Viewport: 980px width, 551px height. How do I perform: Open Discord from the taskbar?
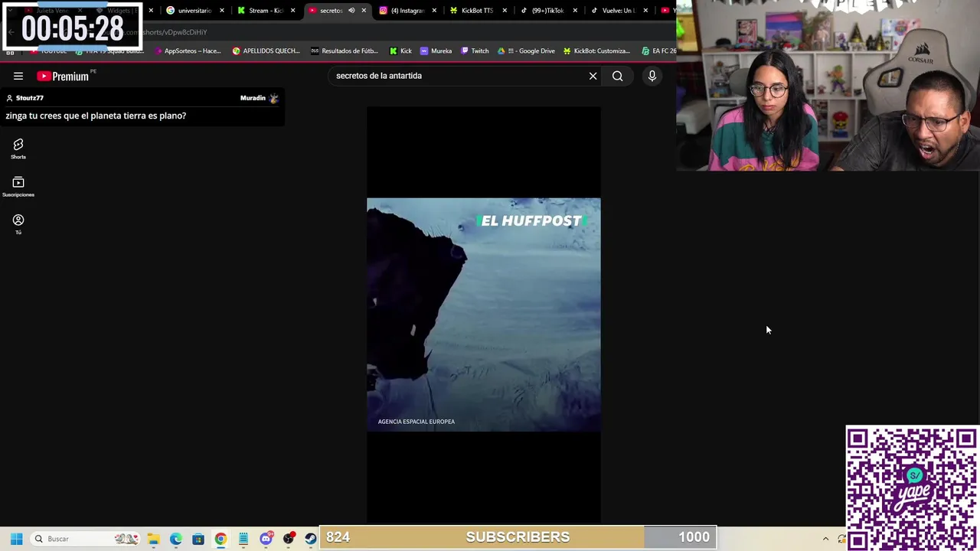click(266, 539)
